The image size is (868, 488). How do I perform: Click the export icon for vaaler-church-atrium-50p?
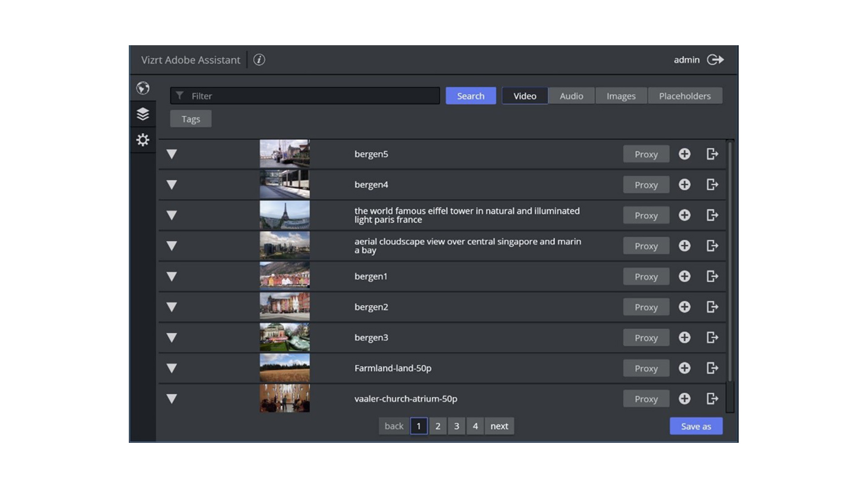(712, 399)
